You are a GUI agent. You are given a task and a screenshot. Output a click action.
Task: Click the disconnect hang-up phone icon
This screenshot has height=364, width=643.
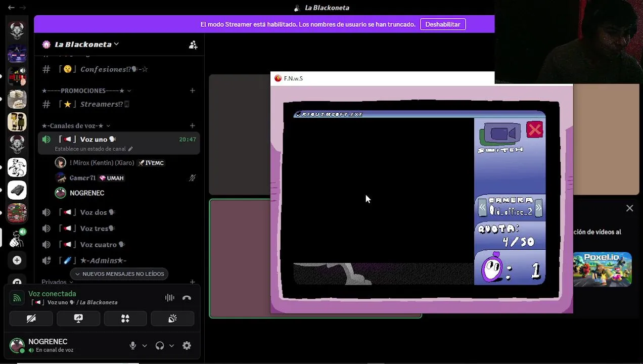point(187,298)
